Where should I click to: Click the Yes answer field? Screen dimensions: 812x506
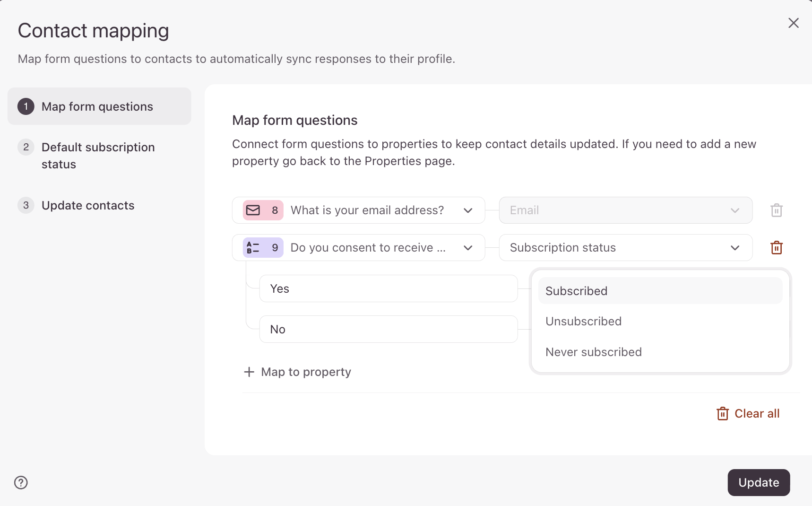pos(388,289)
